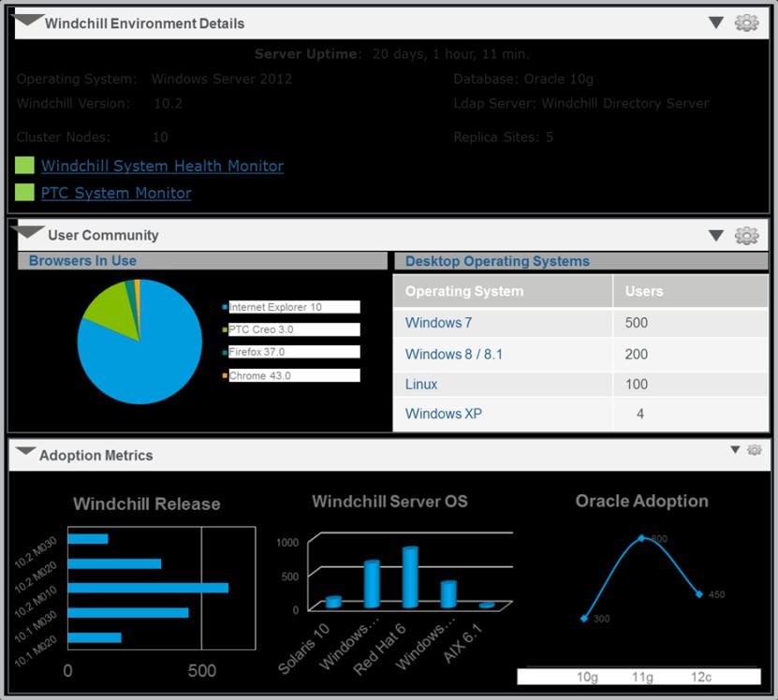Click the Windchill Release chart title
The width and height of the screenshot is (778, 700).
click(x=147, y=504)
